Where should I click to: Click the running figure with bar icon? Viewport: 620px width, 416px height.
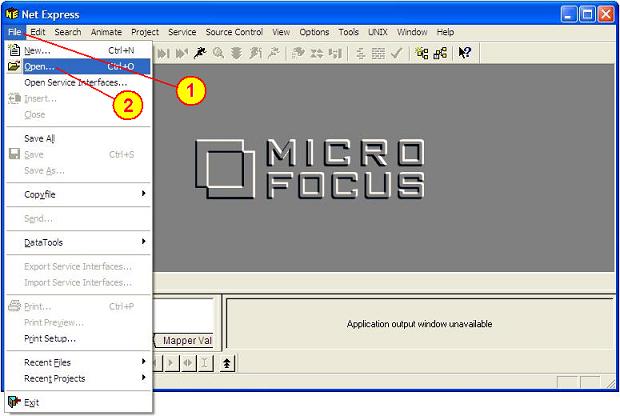pyautogui.click(x=255, y=53)
